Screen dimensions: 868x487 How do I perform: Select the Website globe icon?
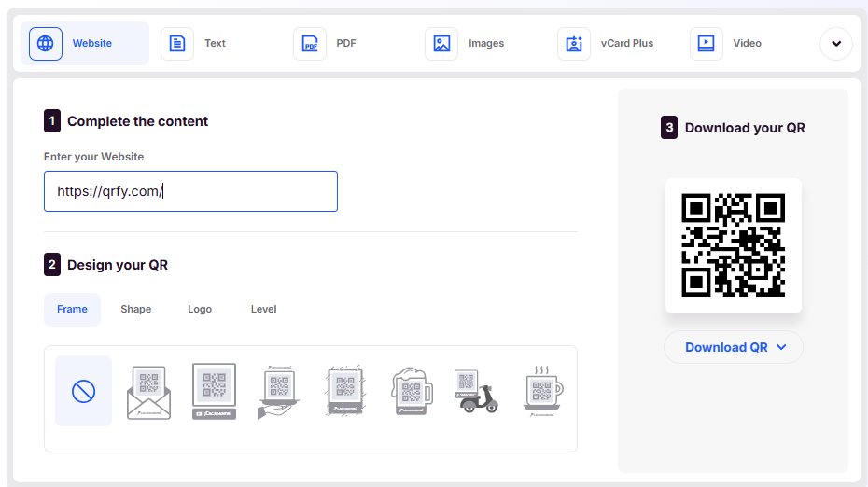[x=46, y=43]
